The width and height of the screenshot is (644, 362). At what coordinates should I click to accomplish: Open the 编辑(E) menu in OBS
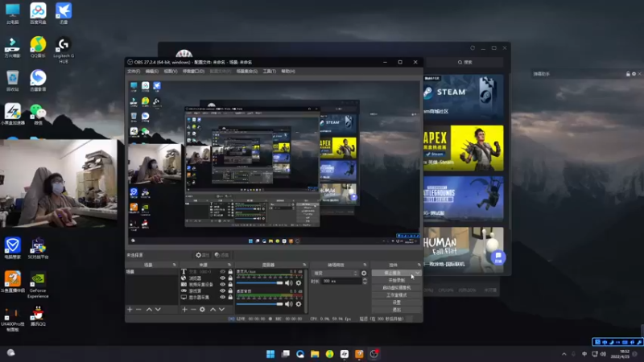tap(152, 71)
